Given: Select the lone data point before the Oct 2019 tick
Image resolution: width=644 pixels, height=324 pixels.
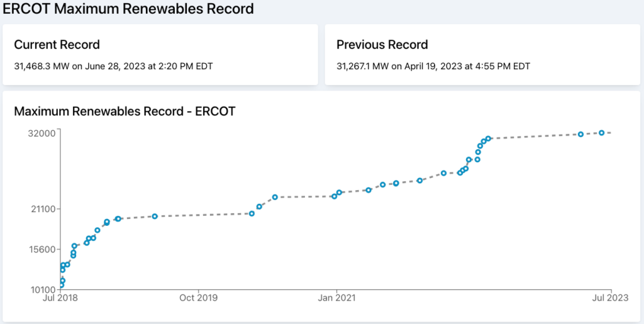Looking at the screenshot, I should pos(155,216).
